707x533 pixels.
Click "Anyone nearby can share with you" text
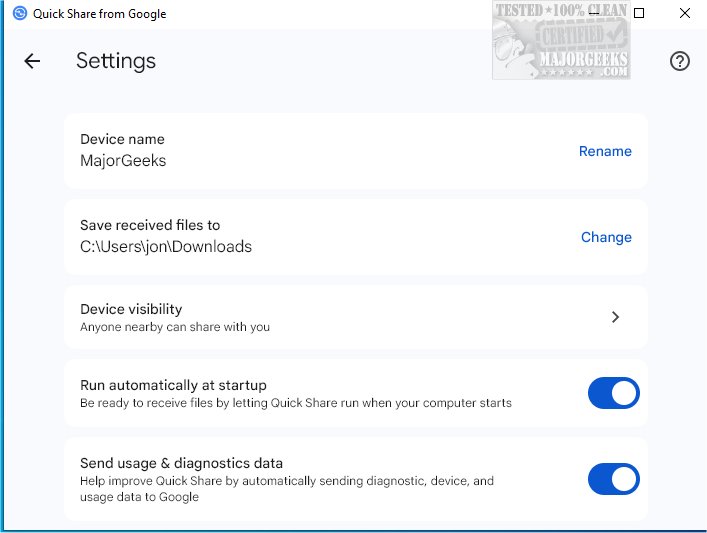tap(175, 327)
